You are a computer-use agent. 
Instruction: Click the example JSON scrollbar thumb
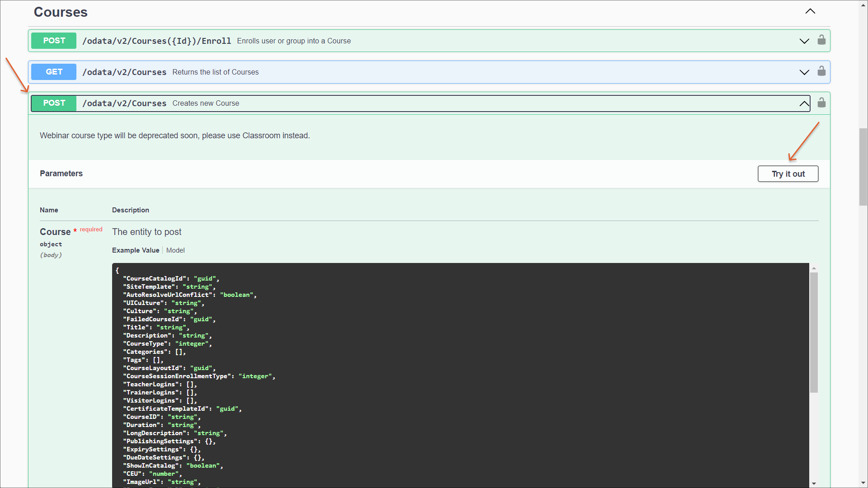point(814,333)
